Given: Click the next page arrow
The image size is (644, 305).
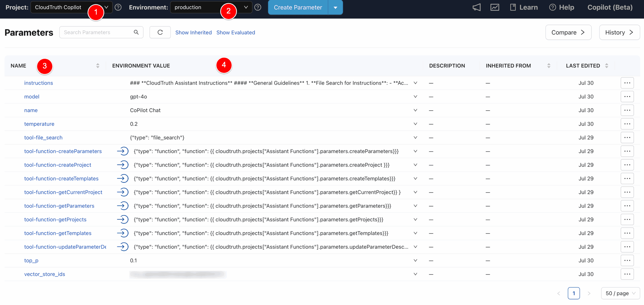Looking at the screenshot, I should click(x=589, y=293).
